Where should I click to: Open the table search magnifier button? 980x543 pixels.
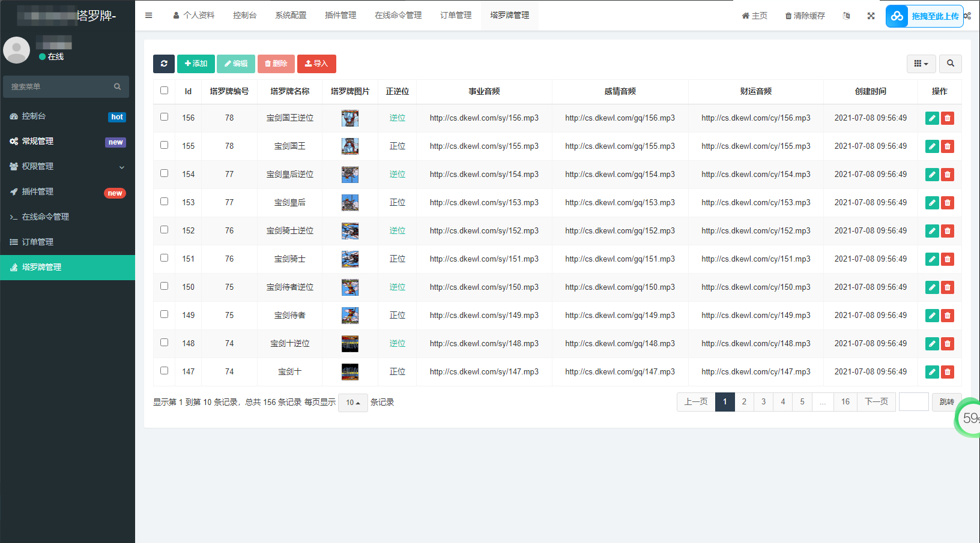coord(950,64)
